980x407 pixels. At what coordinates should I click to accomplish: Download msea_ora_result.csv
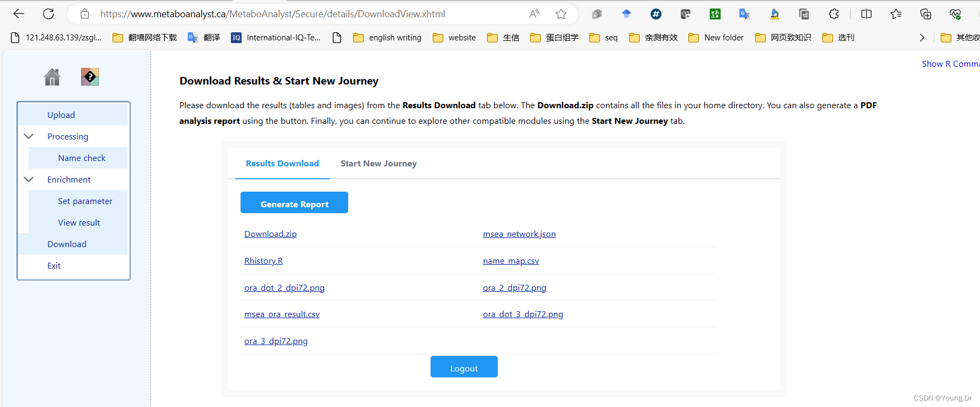tap(282, 314)
